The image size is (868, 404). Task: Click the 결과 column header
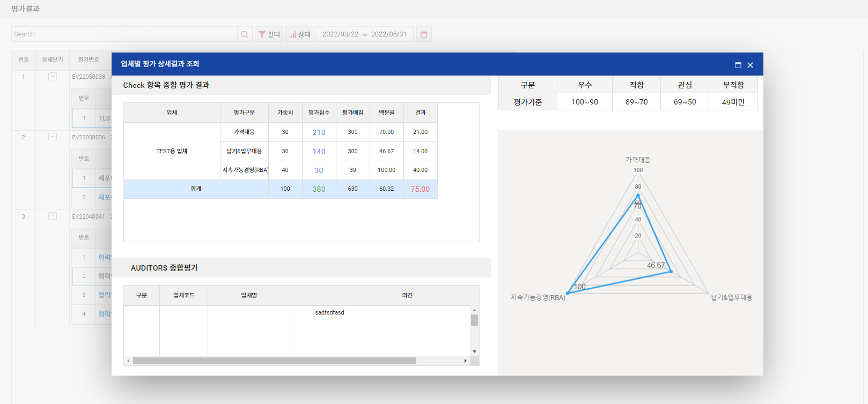[421, 113]
